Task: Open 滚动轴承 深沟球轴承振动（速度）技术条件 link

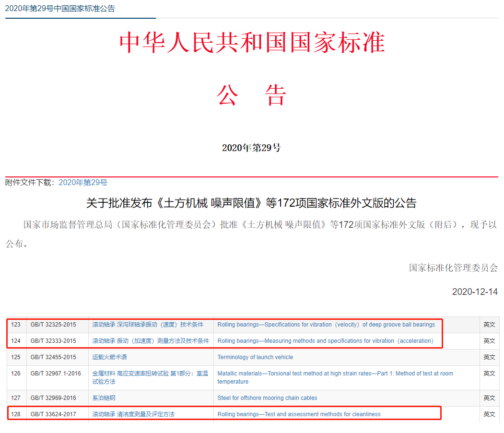Action: (148, 325)
